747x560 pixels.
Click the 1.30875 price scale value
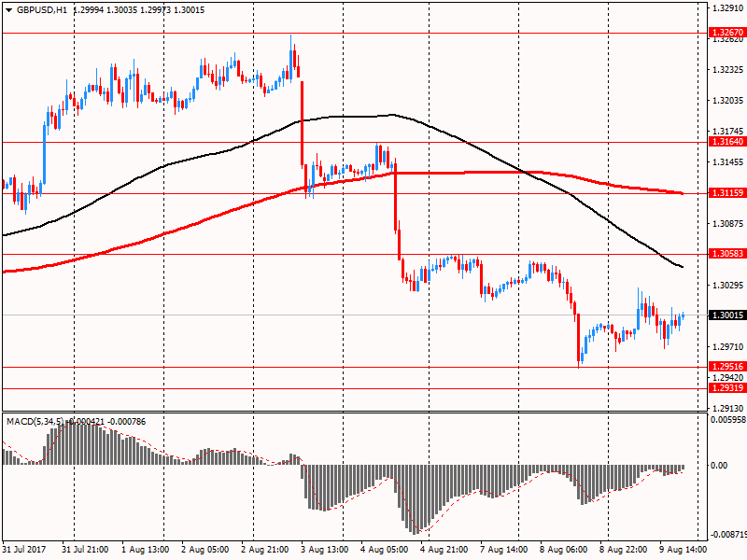tap(727, 224)
